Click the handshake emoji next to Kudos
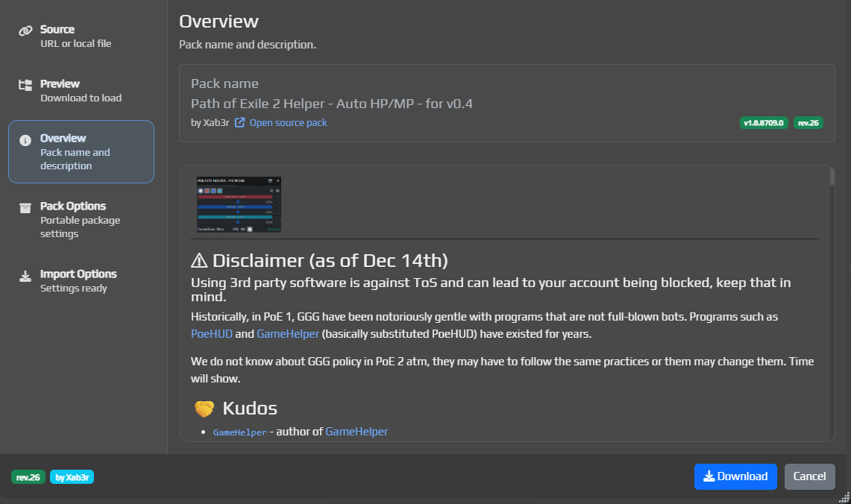The image size is (851, 504). click(x=203, y=407)
